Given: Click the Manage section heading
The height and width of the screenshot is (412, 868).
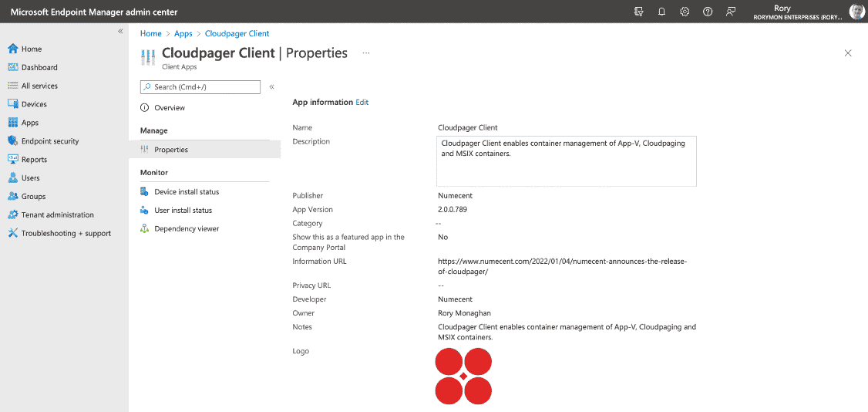Looking at the screenshot, I should tap(154, 130).
